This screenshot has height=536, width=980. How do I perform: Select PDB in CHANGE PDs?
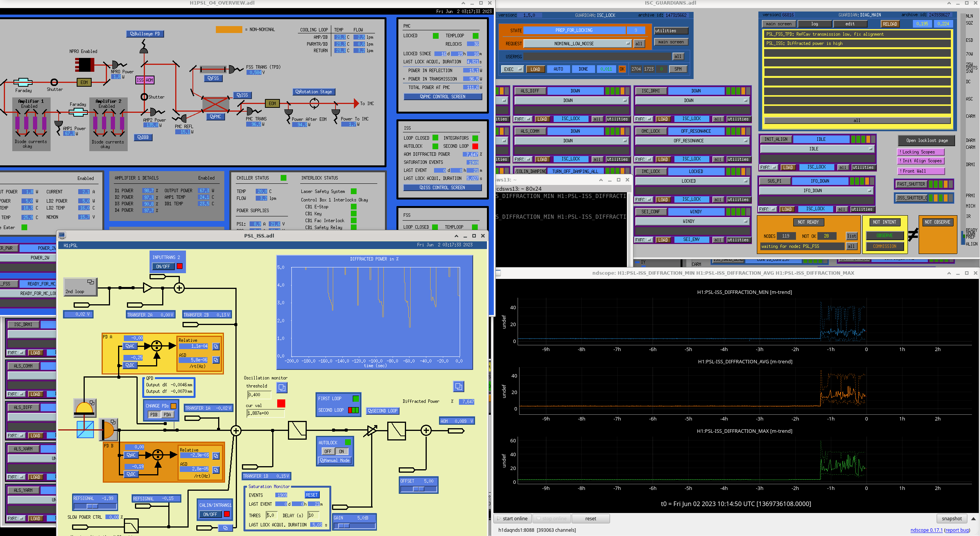click(154, 415)
